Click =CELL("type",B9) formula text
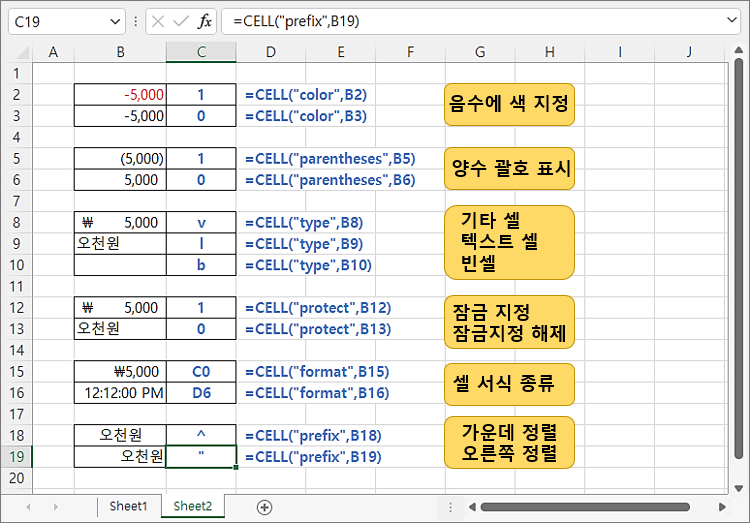750x523 pixels. (304, 244)
